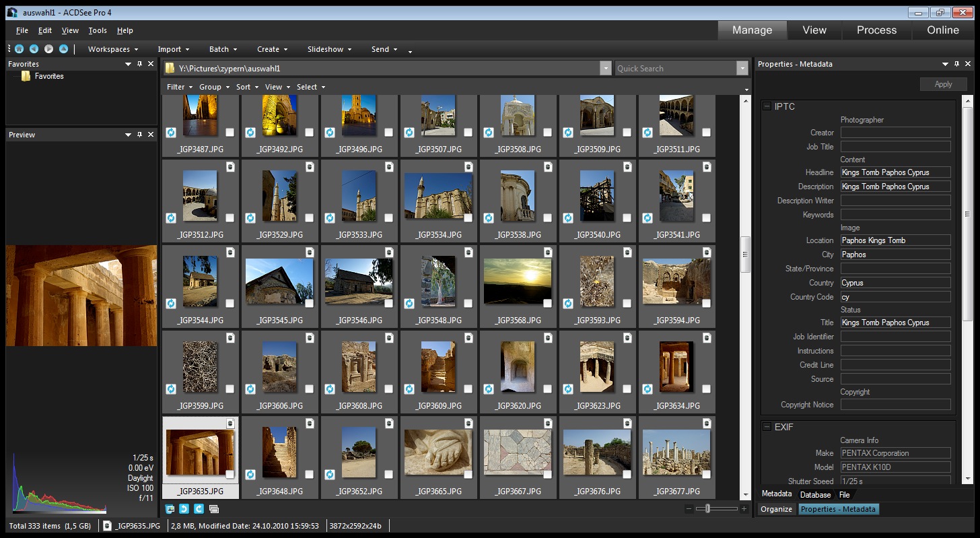Pin the Preview panel with the pushpin icon
Image resolution: width=980 pixels, height=538 pixels.
coord(139,135)
